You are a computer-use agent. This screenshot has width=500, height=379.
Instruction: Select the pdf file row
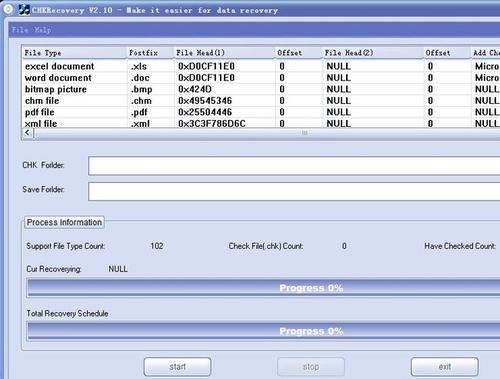coord(261,112)
